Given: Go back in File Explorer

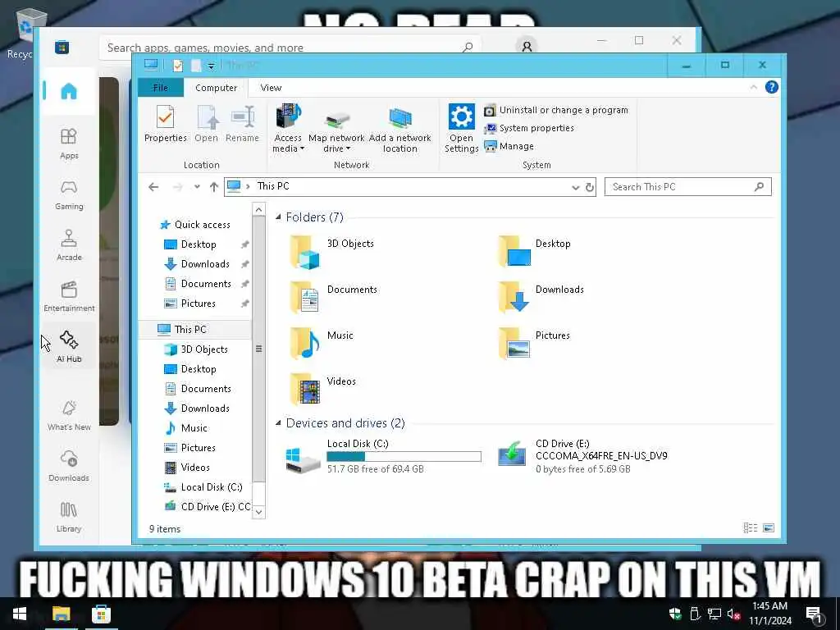Looking at the screenshot, I should (153, 187).
